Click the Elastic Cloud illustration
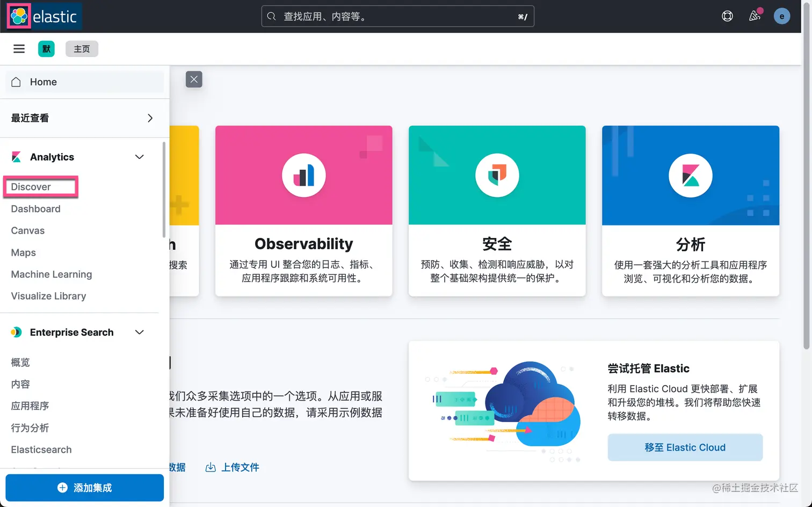812x507 pixels. point(503,412)
